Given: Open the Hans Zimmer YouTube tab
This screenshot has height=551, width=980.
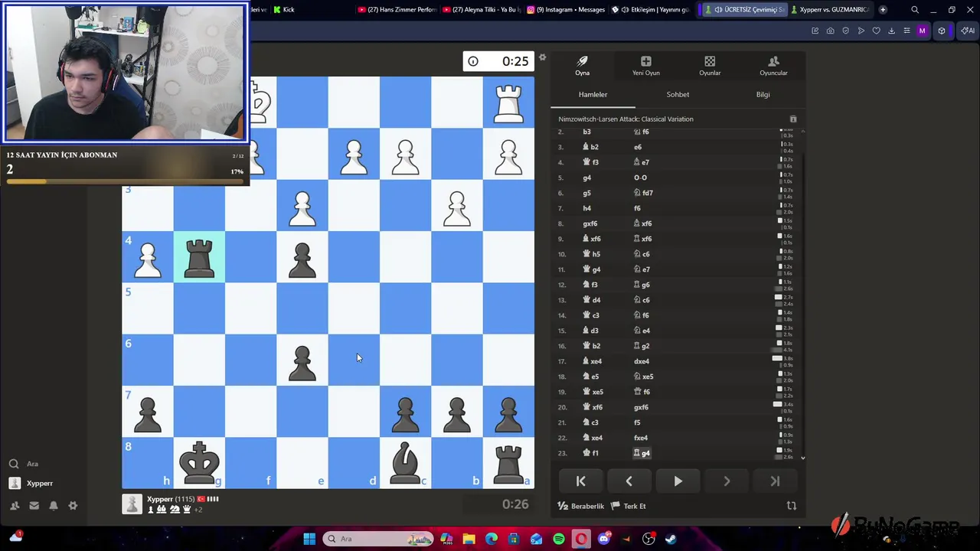Looking at the screenshot, I should (x=397, y=10).
